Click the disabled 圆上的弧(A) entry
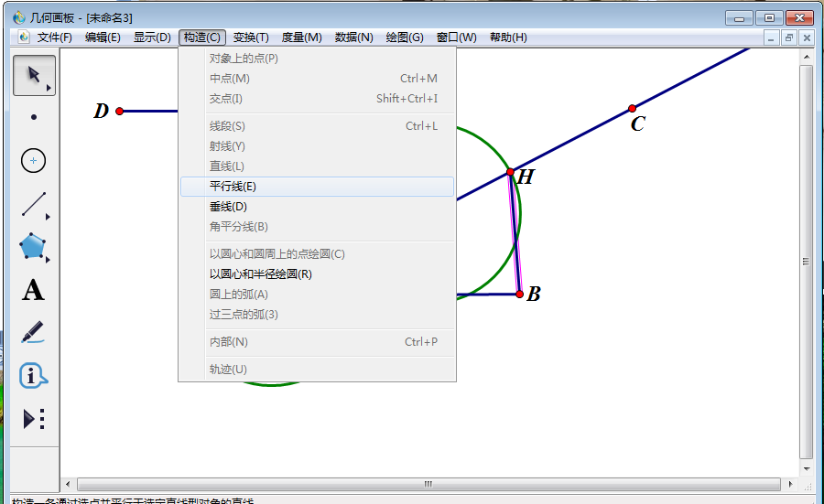This screenshot has width=824, height=504. tap(317, 295)
